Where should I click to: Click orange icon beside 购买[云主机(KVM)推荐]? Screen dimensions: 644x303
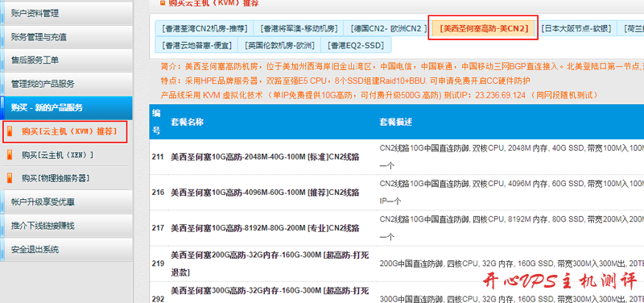coord(10,131)
